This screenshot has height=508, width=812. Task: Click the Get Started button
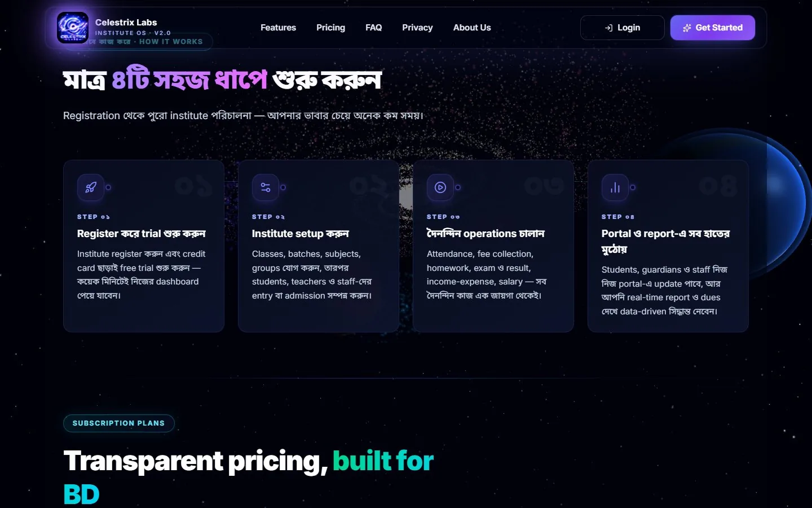click(712, 28)
